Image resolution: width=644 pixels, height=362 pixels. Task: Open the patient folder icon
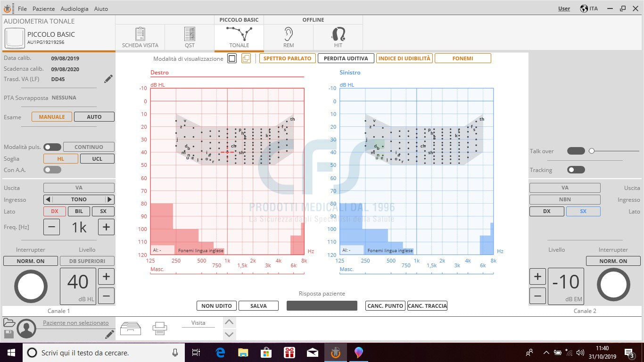(x=9, y=322)
